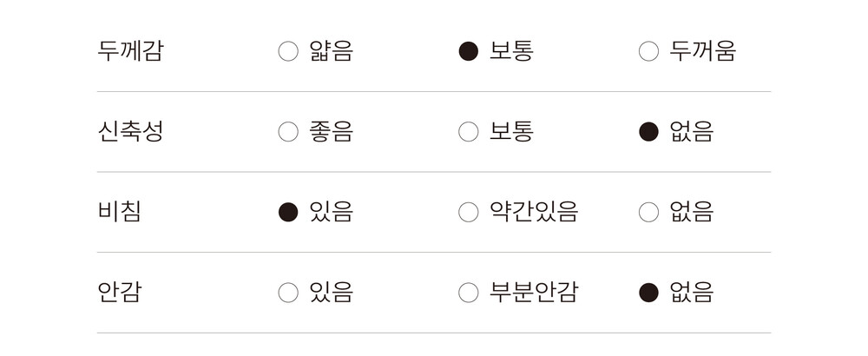Choose 좋음 radio for 신축성
The image size is (868, 356).
[288, 132]
